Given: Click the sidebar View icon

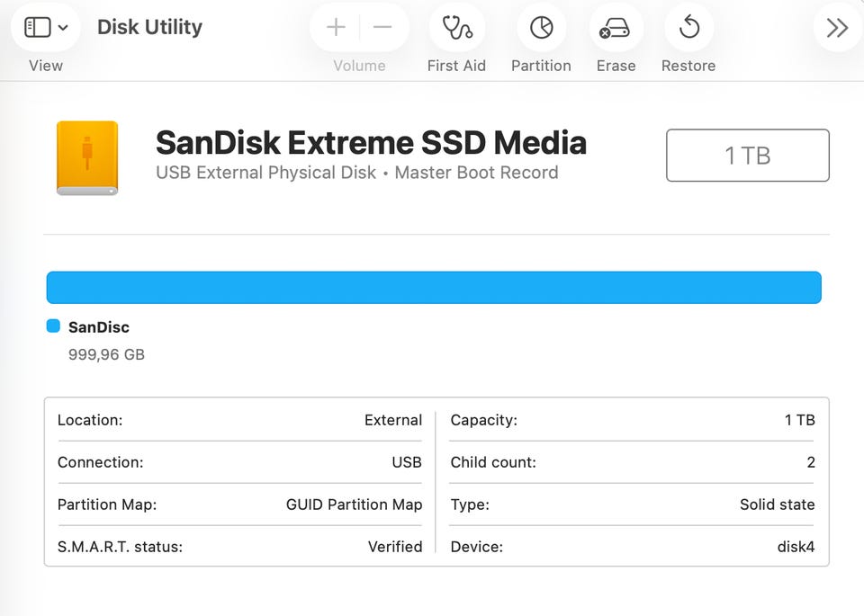Looking at the screenshot, I should pos(37,28).
